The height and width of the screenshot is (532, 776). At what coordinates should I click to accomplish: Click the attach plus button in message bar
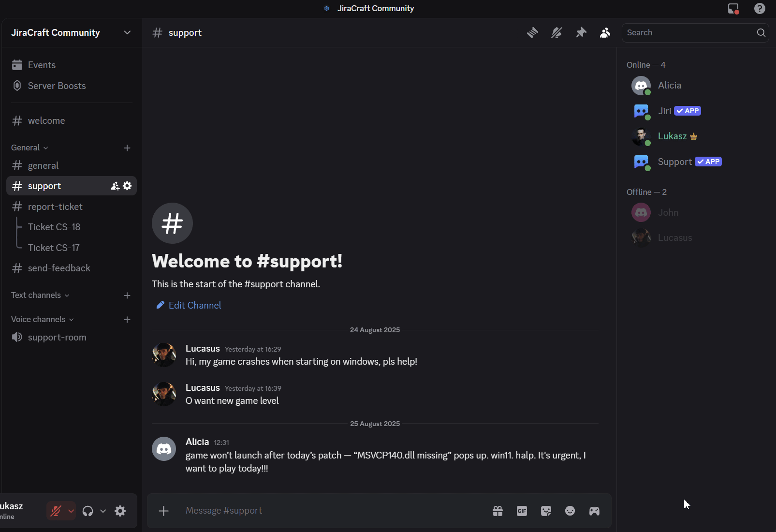coord(164,511)
